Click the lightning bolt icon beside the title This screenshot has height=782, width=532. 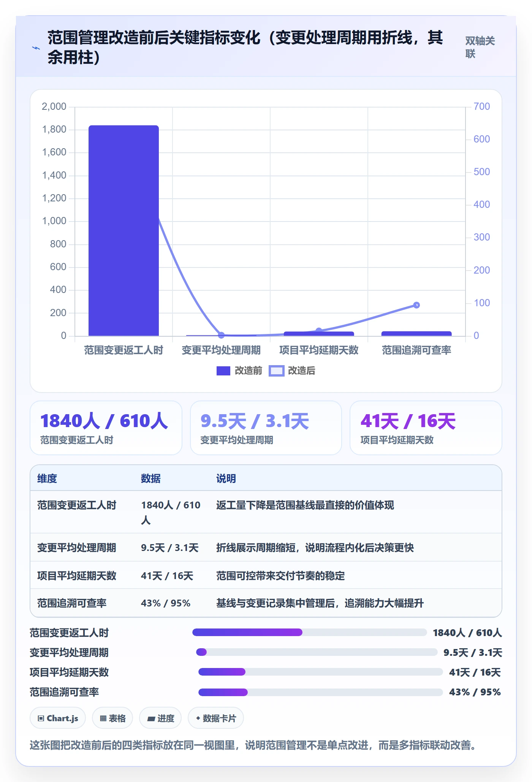(x=36, y=48)
